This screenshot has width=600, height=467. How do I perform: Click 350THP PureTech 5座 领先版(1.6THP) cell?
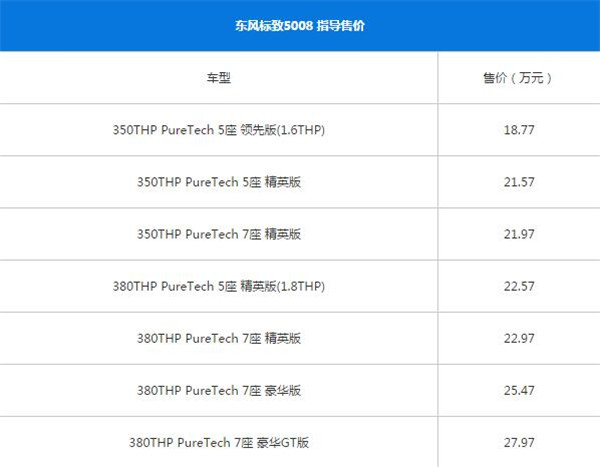point(218,130)
